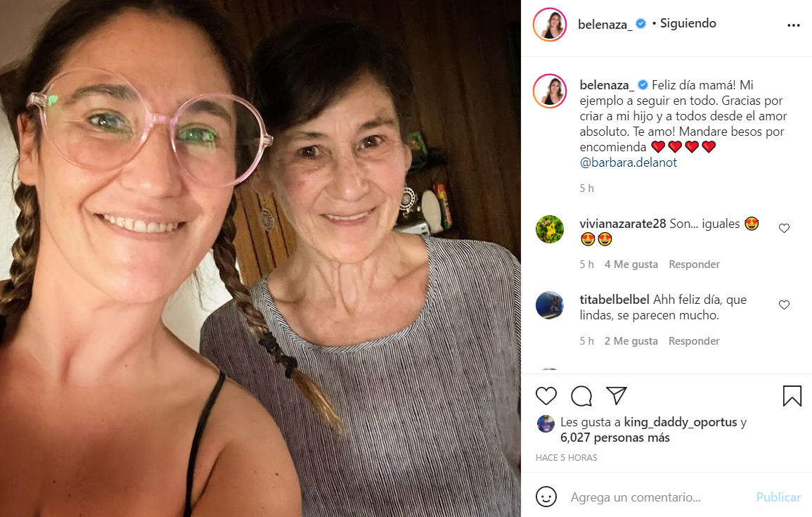
Task: View king_daddy_oportus profile from likes
Action: [681, 422]
